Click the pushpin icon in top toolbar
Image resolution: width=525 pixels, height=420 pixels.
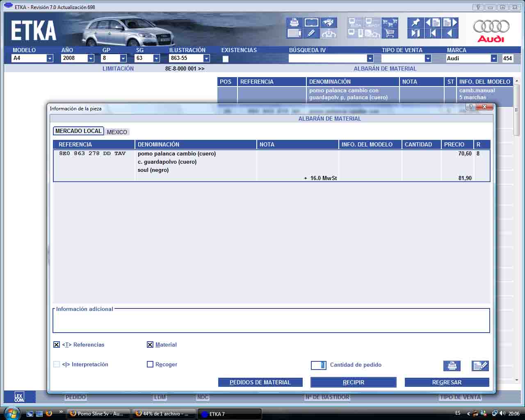[415, 23]
